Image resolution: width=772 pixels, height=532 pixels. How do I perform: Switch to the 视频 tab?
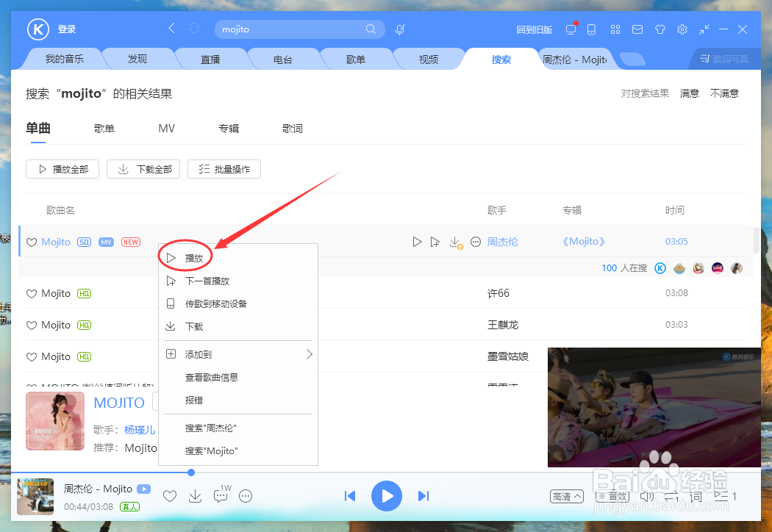click(429, 59)
